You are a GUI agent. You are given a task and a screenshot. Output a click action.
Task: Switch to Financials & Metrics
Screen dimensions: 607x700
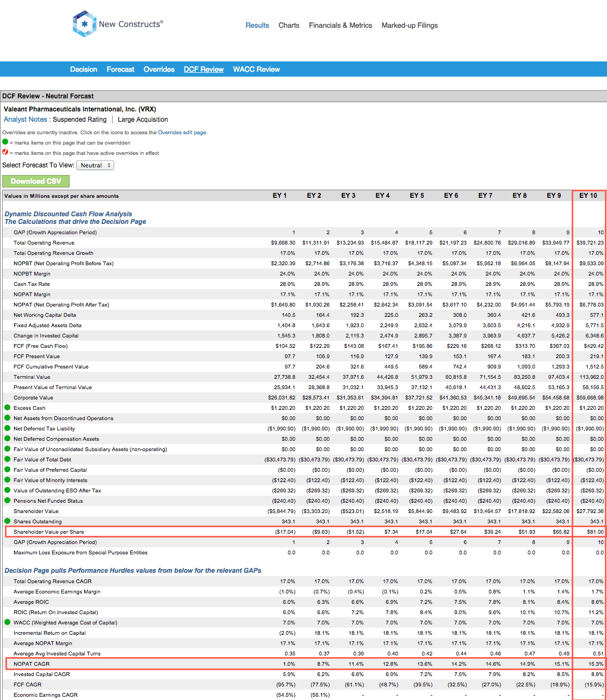point(340,25)
